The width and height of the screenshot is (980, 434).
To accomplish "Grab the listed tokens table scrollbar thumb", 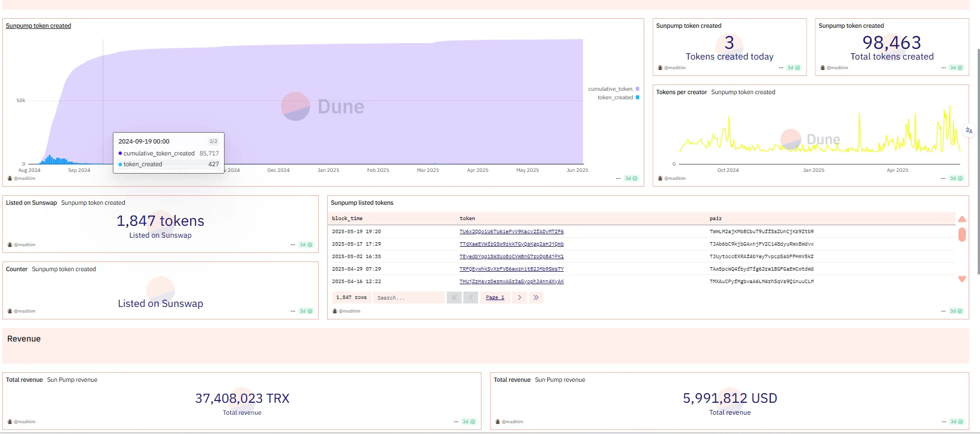I will click(x=962, y=234).
